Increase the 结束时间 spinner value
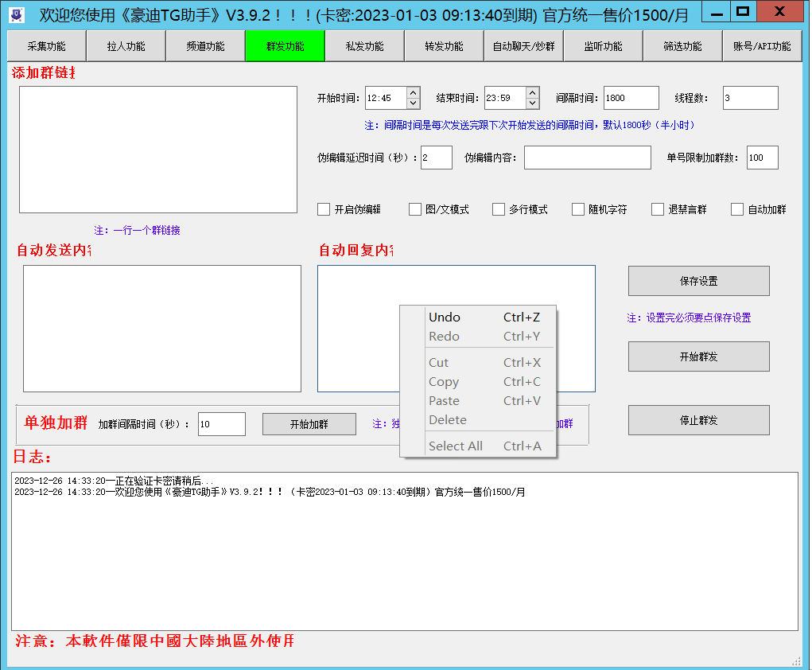Image resolution: width=812 pixels, height=670 pixels. (x=532, y=93)
